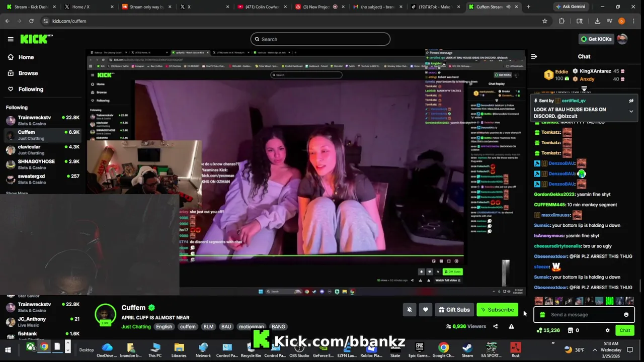Image resolution: width=644 pixels, height=362 pixels.
Task: Select the cuffem stream tag
Action: click(188, 327)
